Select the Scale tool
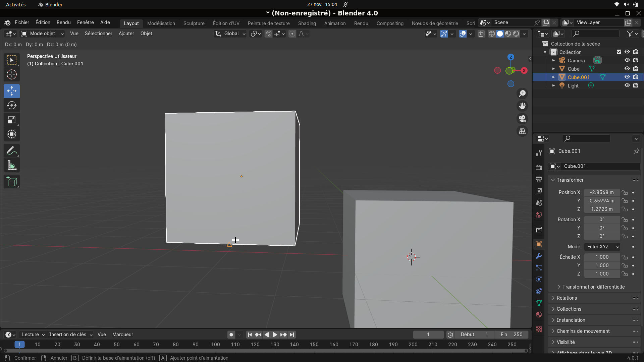644x362 pixels. pyautogui.click(x=12, y=120)
